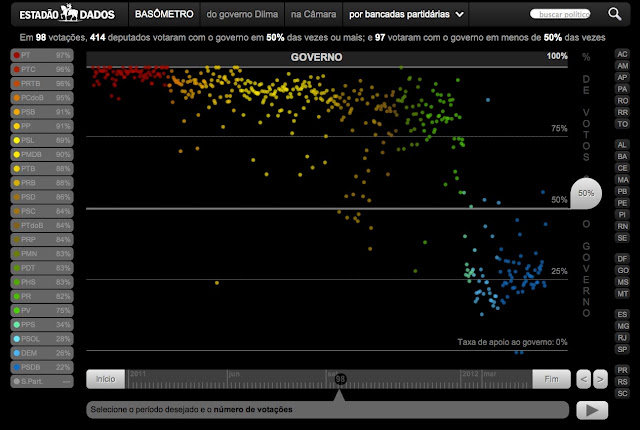Screen dimensions: 640x430
Task: Select the PR party legend
Action: click(42, 296)
